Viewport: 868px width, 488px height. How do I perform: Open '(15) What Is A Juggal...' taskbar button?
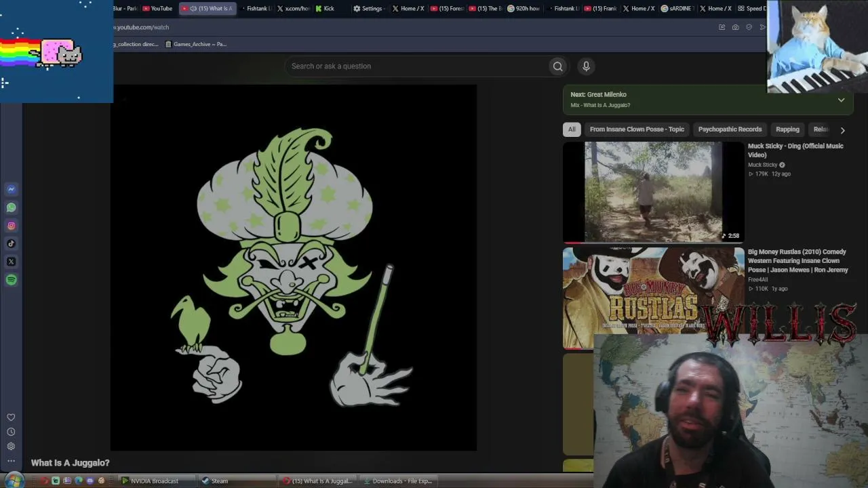[318, 481]
